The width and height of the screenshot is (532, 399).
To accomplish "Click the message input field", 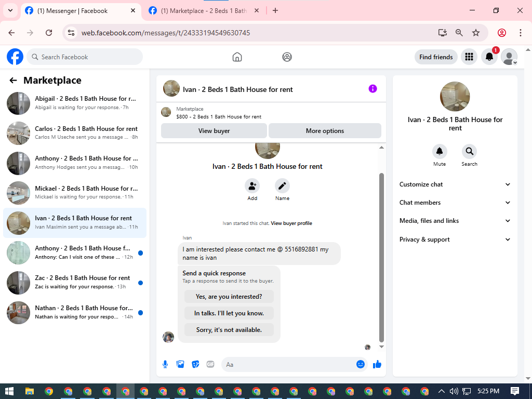I will pyautogui.click(x=288, y=364).
